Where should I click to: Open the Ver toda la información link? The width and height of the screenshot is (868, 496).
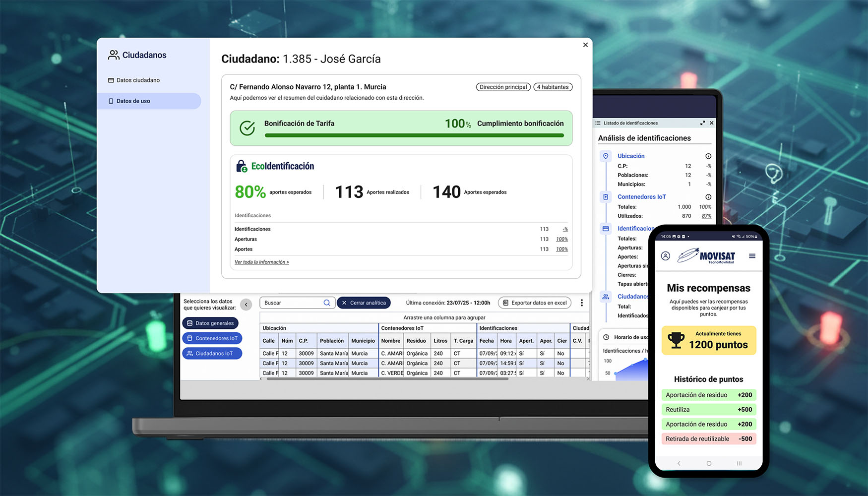[x=261, y=262]
